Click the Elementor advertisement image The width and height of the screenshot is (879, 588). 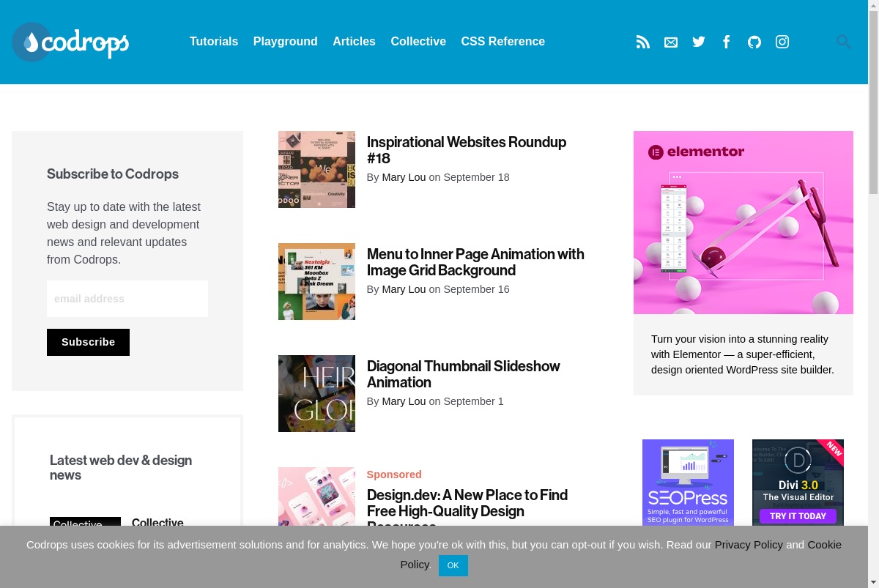[743, 223]
